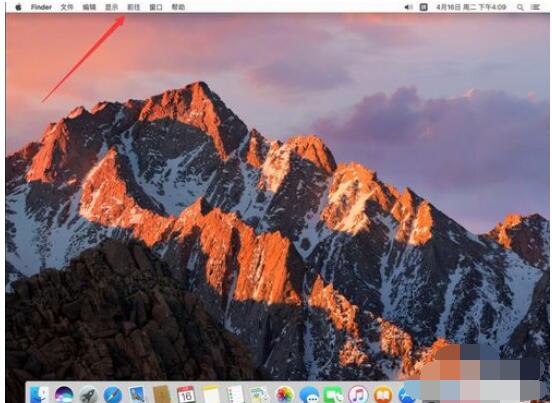Image resolution: width=552 pixels, height=403 pixels.
Task: Open Launchpad rocket icon in Dock
Action: pyautogui.click(x=89, y=395)
